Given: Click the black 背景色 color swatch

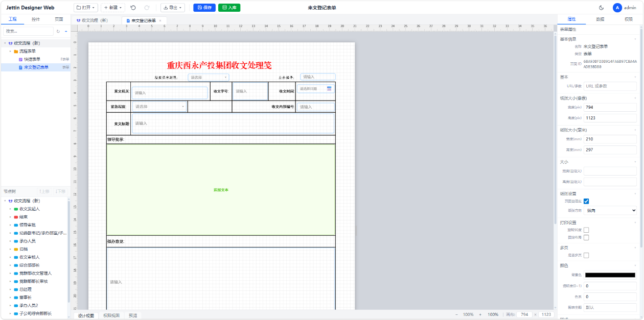Looking at the screenshot, I should [x=610, y=275].
